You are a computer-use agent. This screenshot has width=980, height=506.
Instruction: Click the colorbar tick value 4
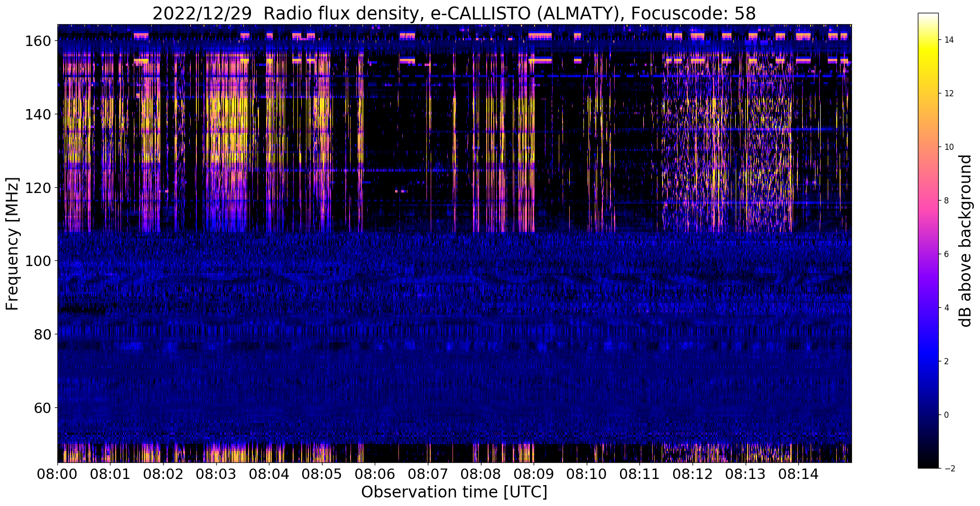point(947,308)
